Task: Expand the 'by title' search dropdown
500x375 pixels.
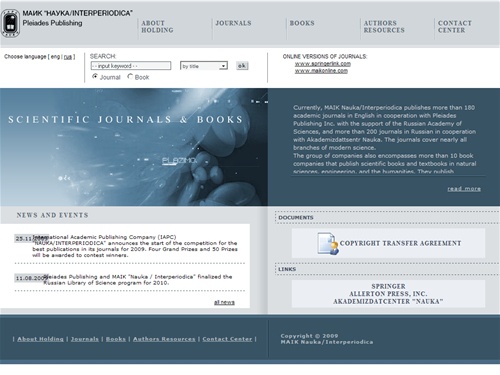Action: pos(204,66)
